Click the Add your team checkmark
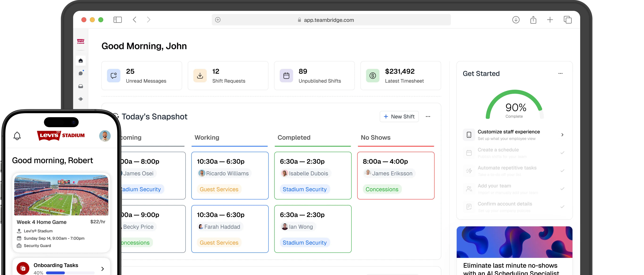This screenshot has width=644, height=275. (x=562, y=189)
